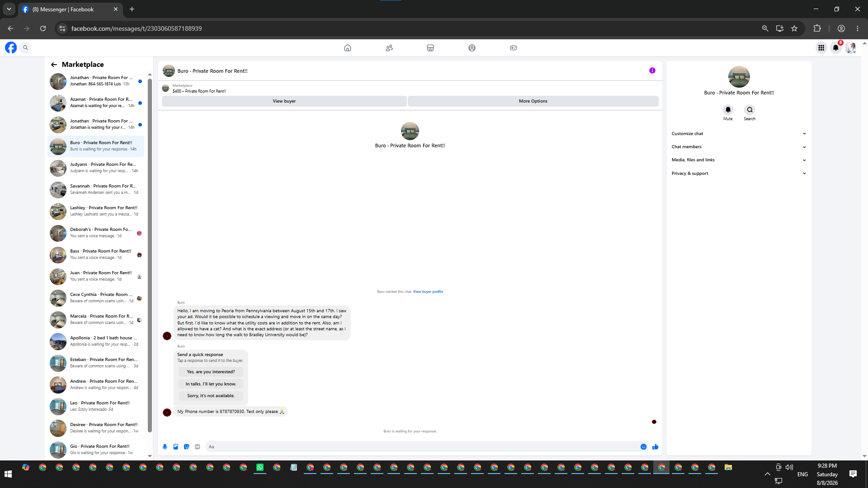Viewport: 868px width, 488px height.
Task: Open the Bass Private Room conversation
Action: [x=96, y=255]
